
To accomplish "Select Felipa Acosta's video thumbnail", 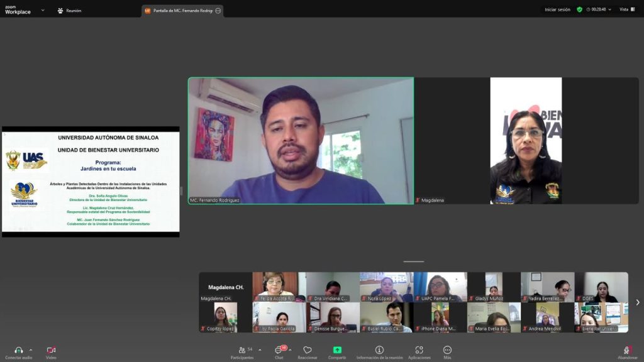I will point(279,287).
